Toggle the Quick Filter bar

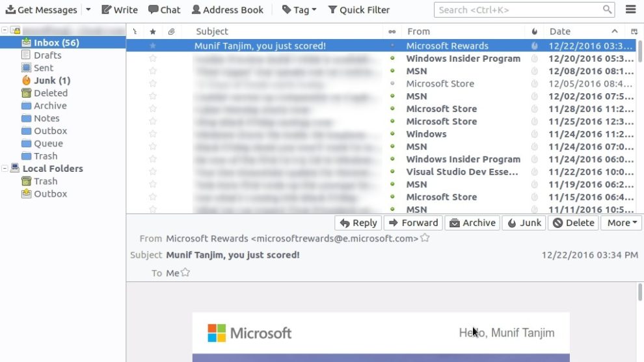pos(358,10)
